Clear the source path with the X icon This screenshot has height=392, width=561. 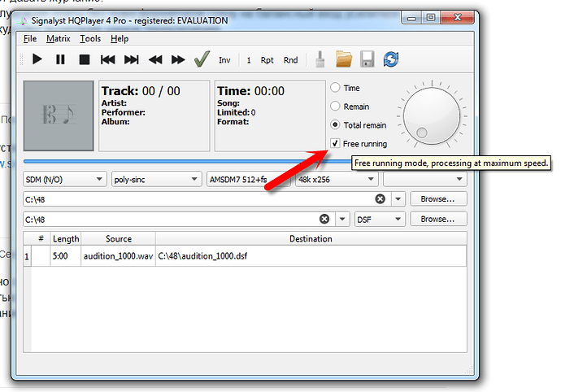[380, 199]
